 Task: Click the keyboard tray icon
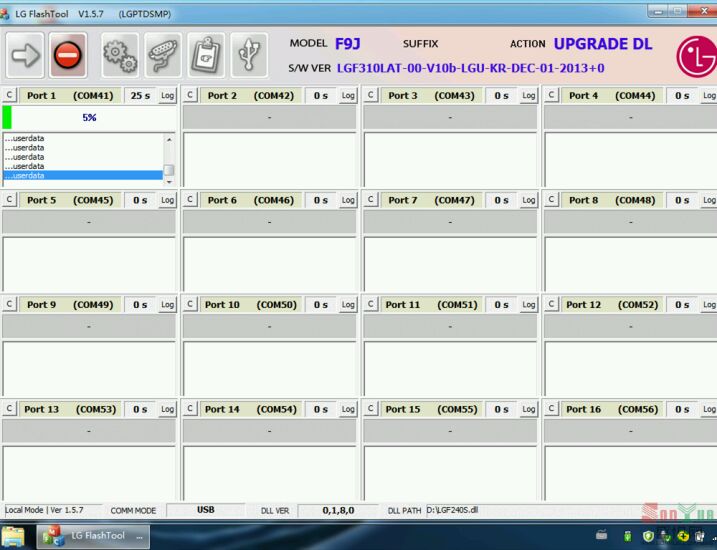point(602,534)
